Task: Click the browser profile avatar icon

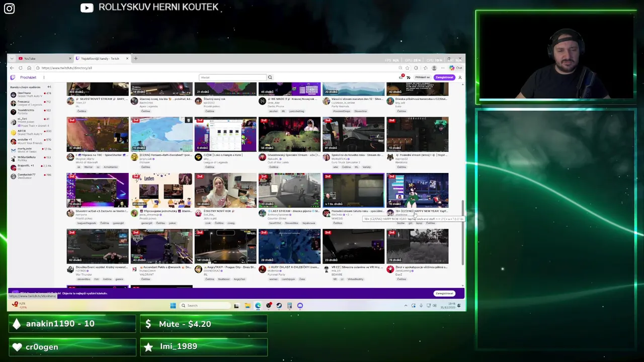Action: [434, 68]
